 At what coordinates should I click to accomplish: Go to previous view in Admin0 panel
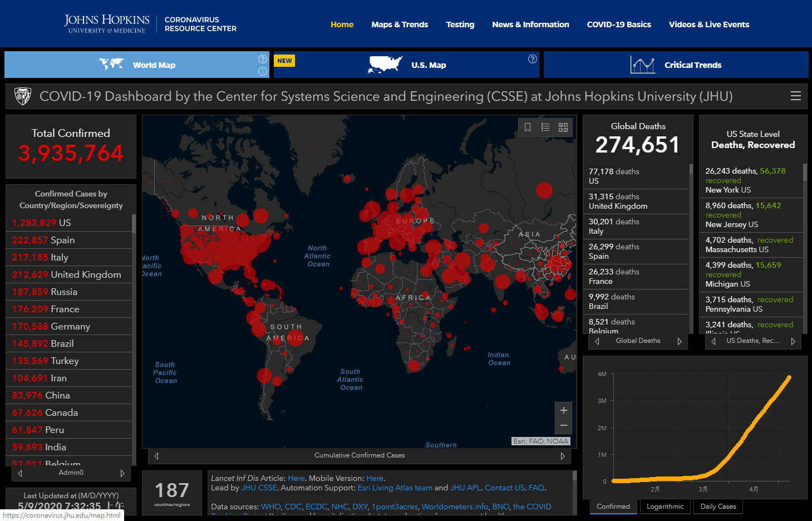[x=20, y=473]
